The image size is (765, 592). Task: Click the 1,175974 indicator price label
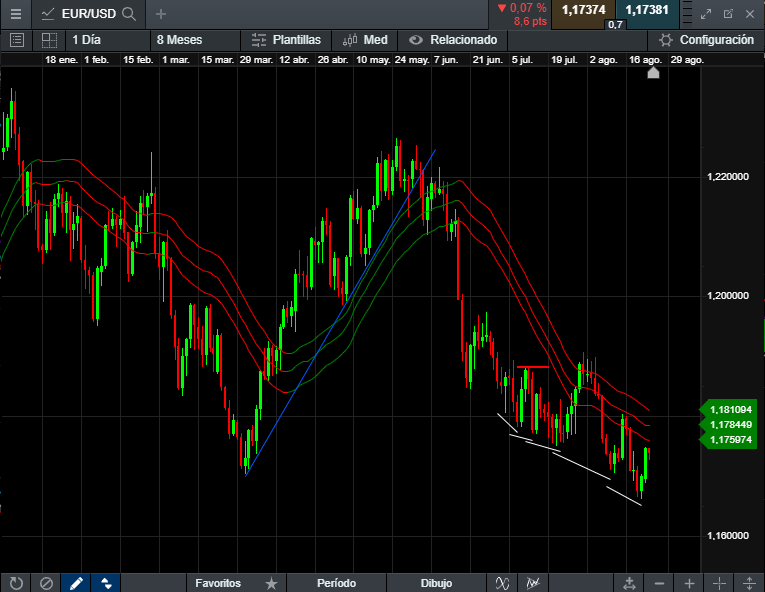[x=727, y=440]
